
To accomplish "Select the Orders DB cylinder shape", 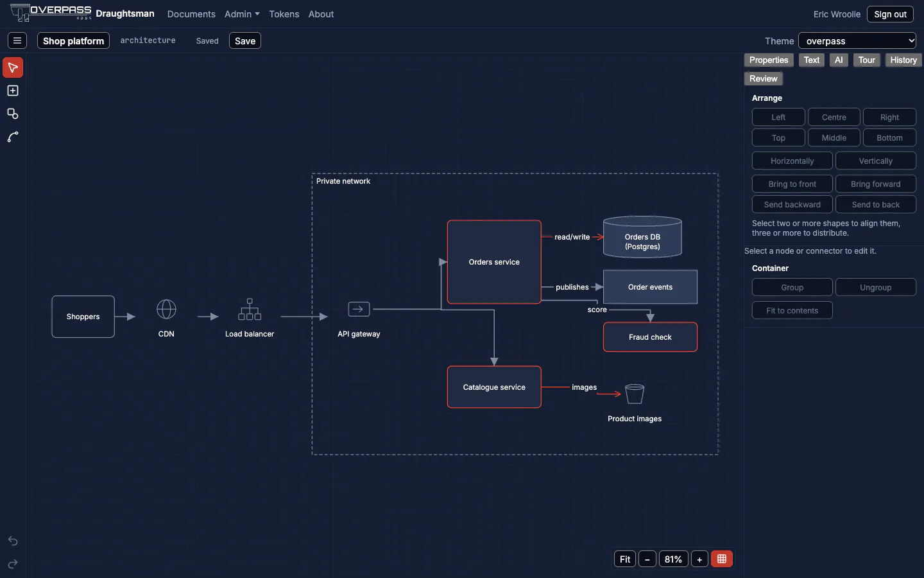I will click(642, 238).
